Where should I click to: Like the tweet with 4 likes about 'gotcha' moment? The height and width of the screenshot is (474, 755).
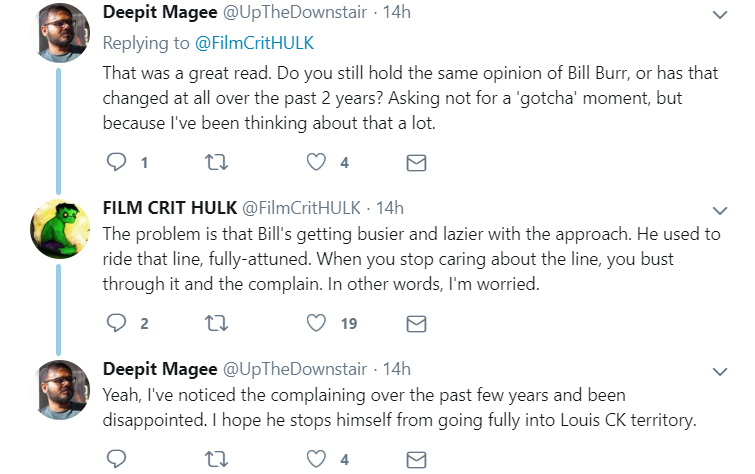316,162
